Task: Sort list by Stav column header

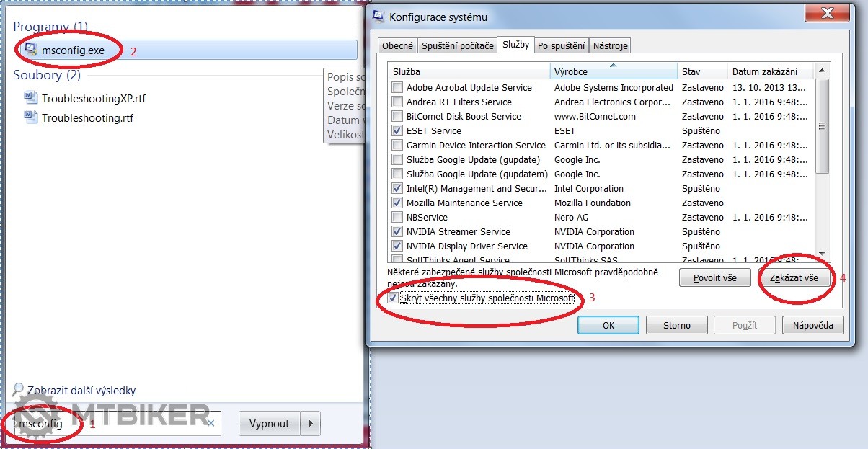Action: [701, 71]
